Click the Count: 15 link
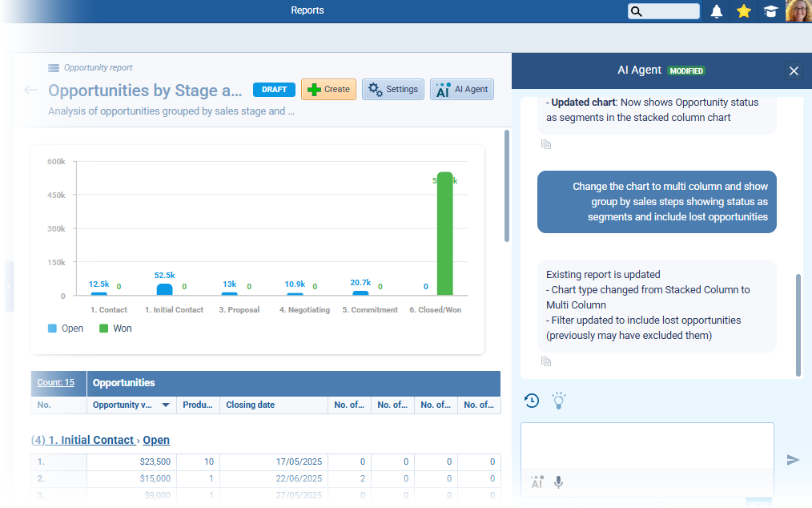 tap(56, 383)
